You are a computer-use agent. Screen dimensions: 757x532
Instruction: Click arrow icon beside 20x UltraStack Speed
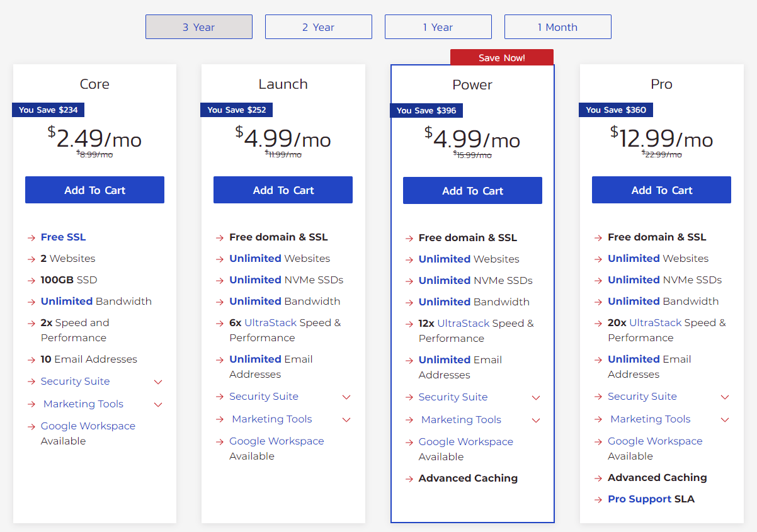pyautogui.click(x=598, y=324)
